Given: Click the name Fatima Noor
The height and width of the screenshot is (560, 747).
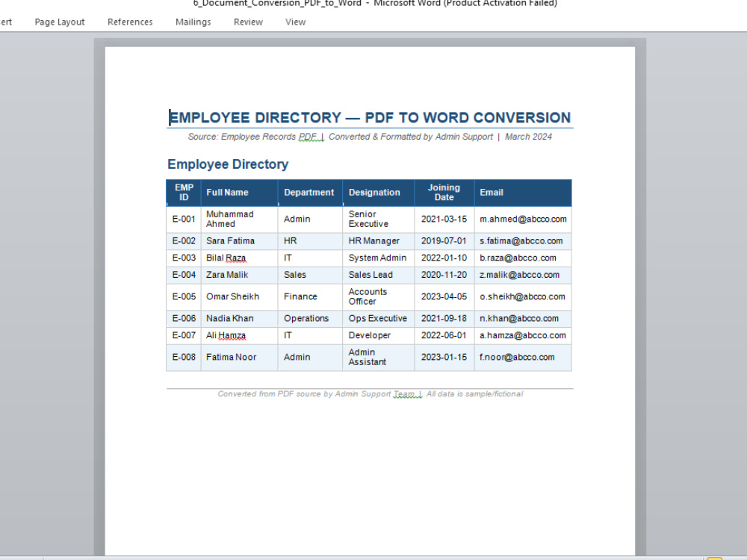Looking at the screenshot, I should coord(231,357).
